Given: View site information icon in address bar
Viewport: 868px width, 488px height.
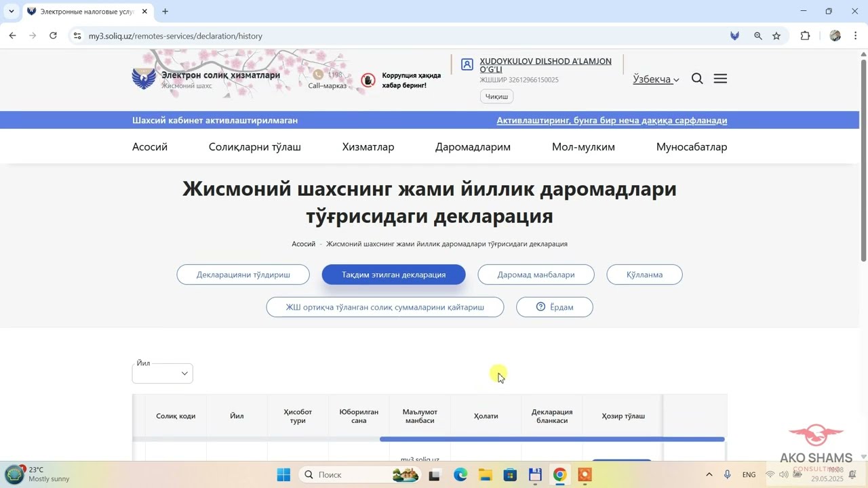Looking at the screenshot, I should (x=77, y=36).
